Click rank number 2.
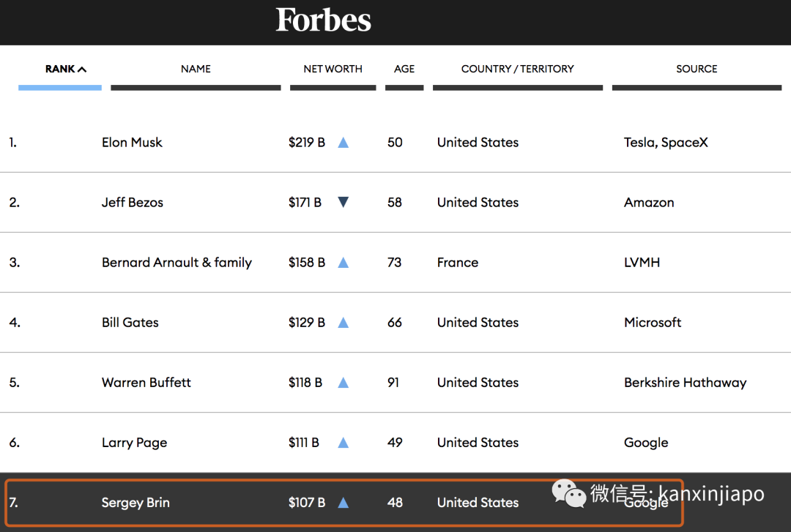Image resolution: width=791 pixels, height=532 pixels. pyautogui.click(x=14, y=202)
